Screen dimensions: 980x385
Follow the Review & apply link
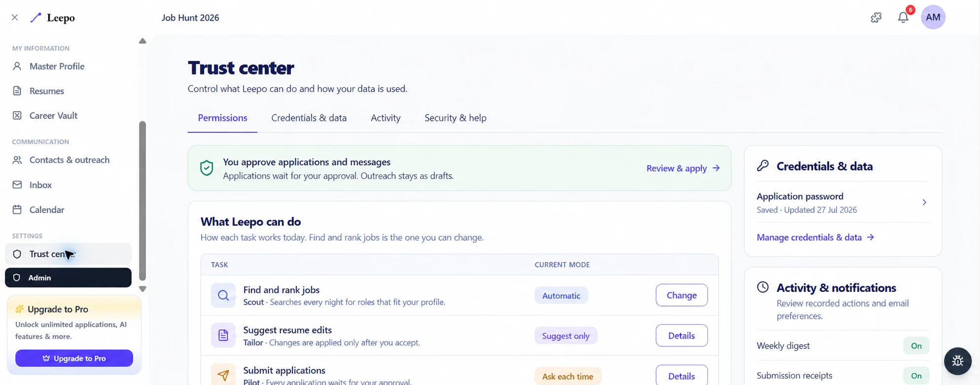click(683, 168)
